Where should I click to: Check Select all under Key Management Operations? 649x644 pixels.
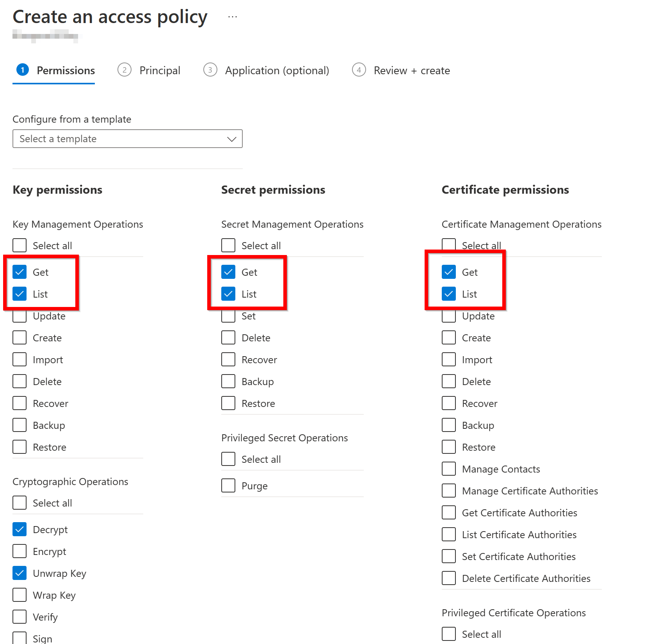tap(19, 245)
